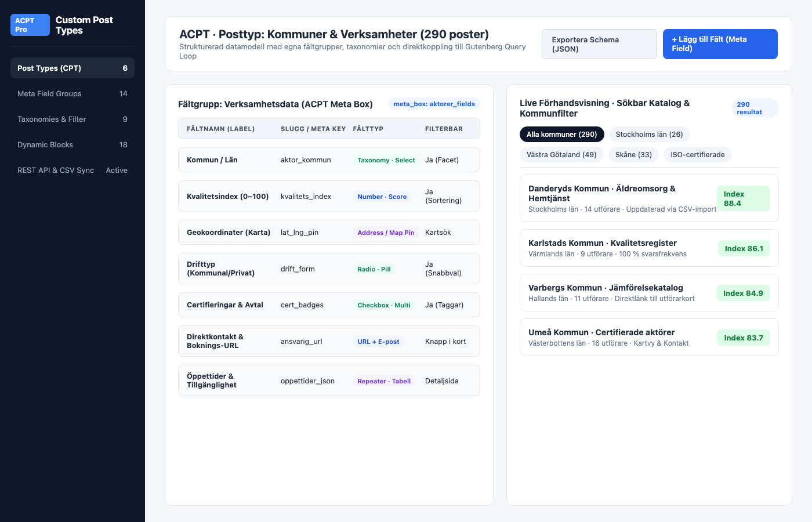Viewport: 812px width, 522px height.
Task: Click the URL + E-post type tag
Action: tap(379, 342)
